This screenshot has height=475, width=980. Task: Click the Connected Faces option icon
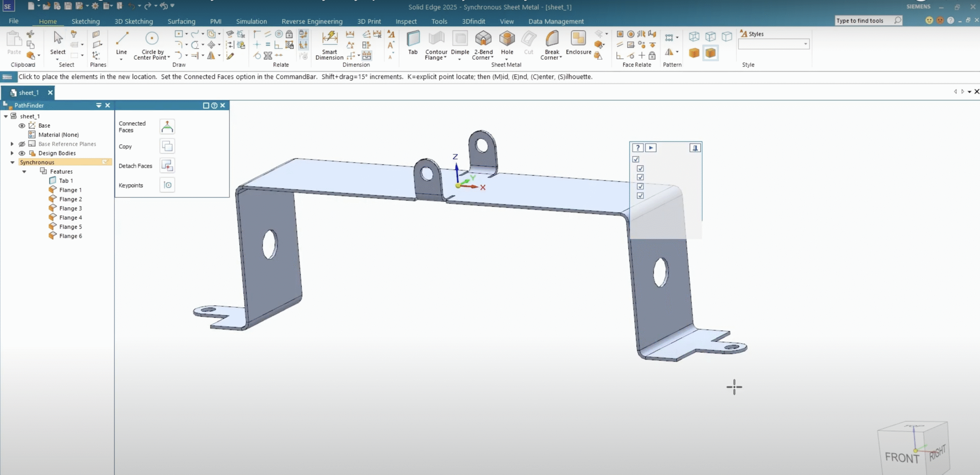tap(167, 127)
